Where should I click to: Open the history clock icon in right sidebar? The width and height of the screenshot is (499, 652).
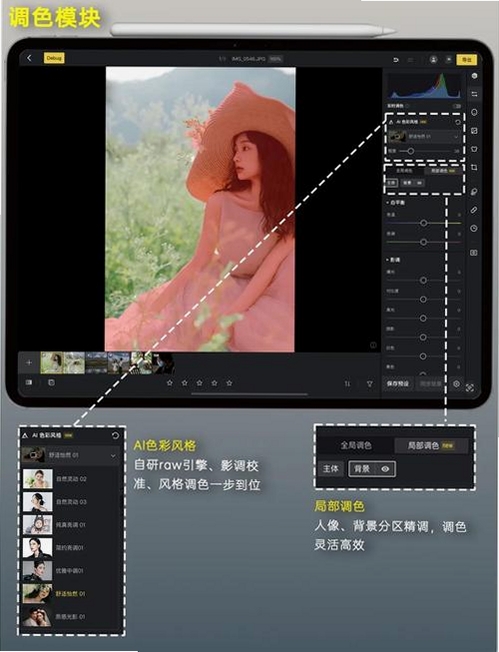point(474,228)
